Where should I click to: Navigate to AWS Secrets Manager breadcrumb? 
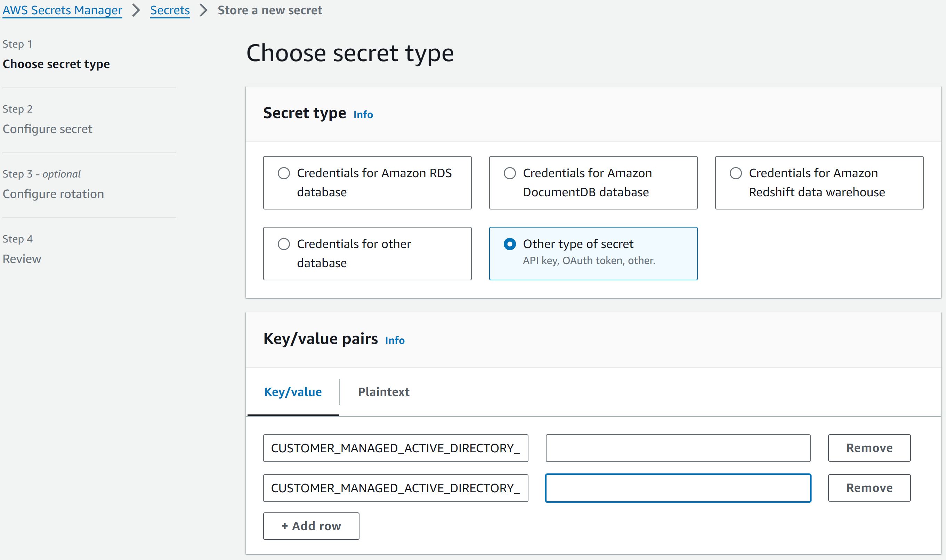(62, 10)
